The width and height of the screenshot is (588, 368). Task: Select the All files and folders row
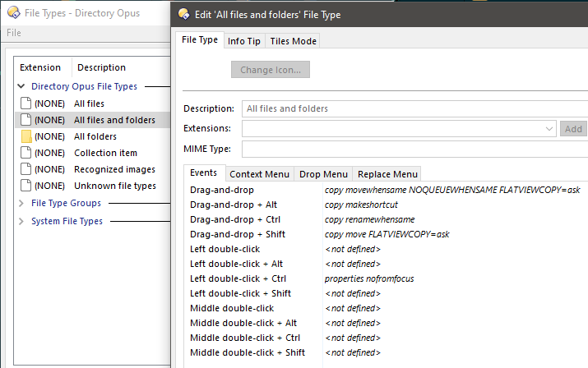pyautogui.click(x=93, y=120)
